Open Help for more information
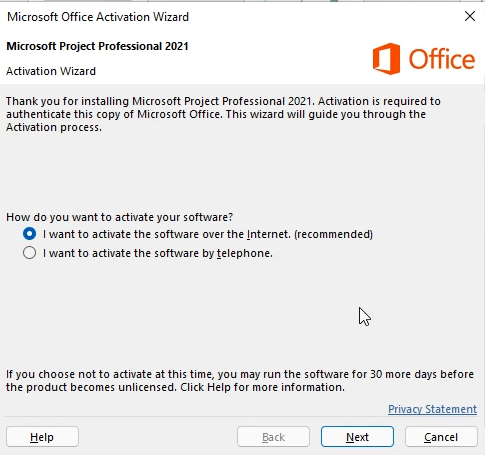The height and width of the screenshot is (455, 485). [x=42, y=437]
